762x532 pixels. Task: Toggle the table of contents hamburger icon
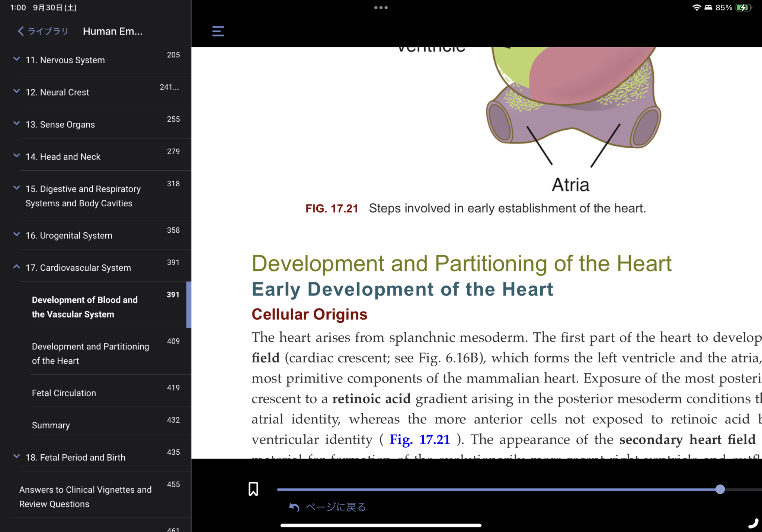[218, 31]
